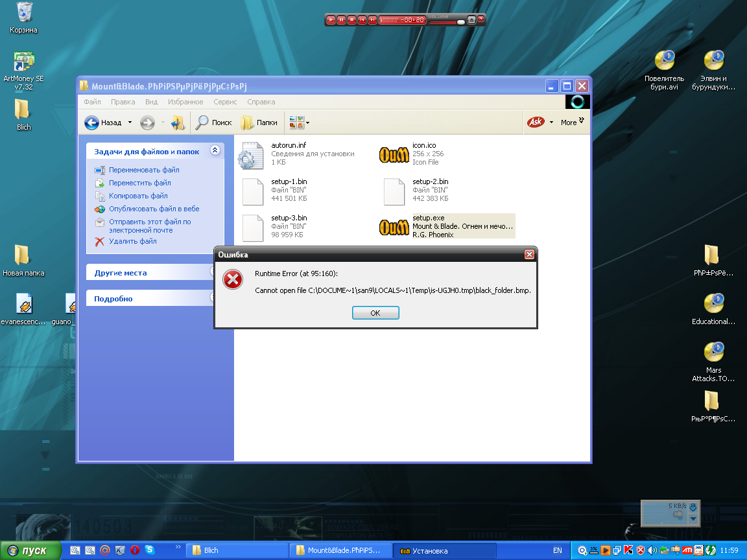Select the ArtMoney SE v7.32 desktop shortcut
The width and height of the screenshot is (747, 560).
click(x=23, y=71)
